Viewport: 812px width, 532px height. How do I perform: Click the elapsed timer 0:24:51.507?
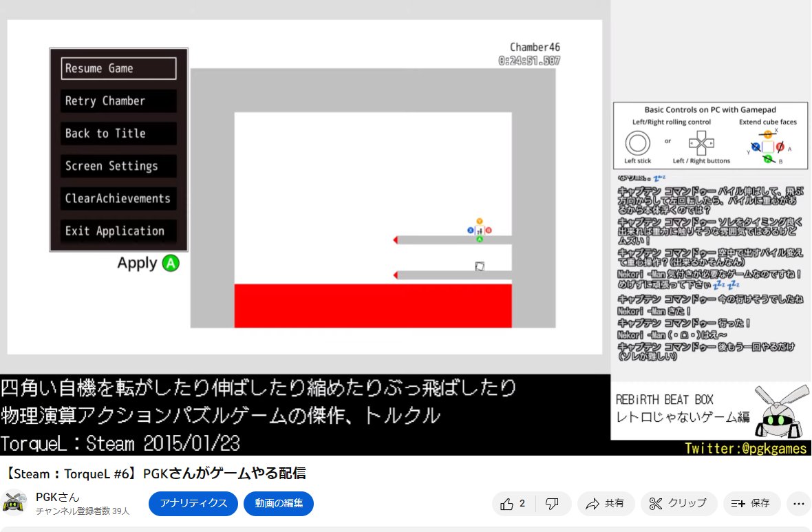coord(529,61)
